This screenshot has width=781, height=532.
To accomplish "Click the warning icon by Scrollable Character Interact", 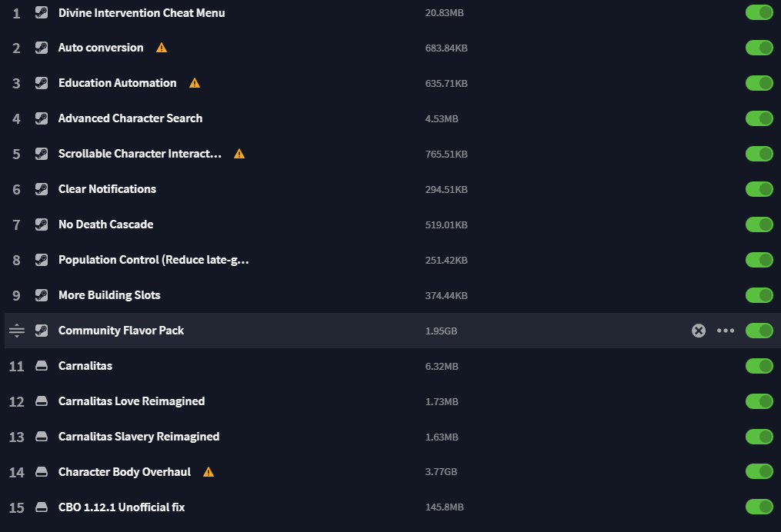I will [239, 154].
